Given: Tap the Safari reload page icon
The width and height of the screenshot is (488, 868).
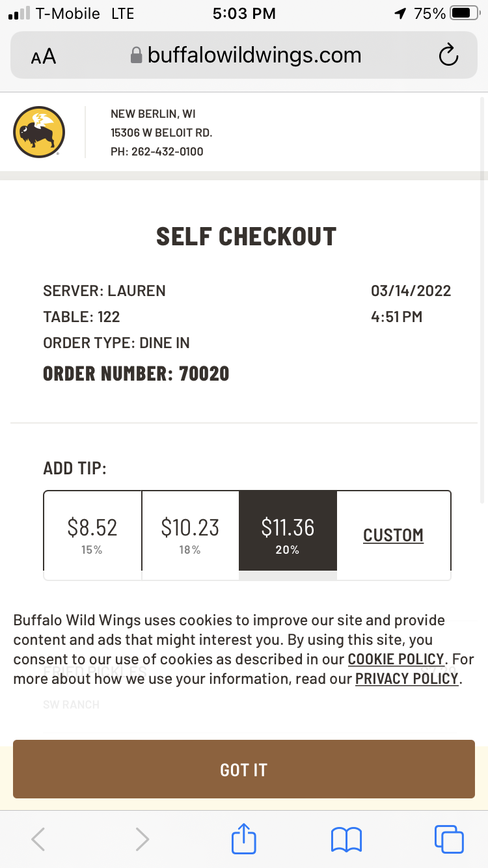Looking at the screenshot, I should point(448,56).
